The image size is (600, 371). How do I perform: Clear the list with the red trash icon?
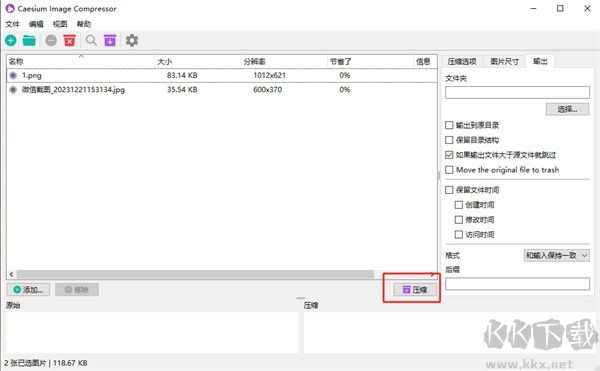70,40
